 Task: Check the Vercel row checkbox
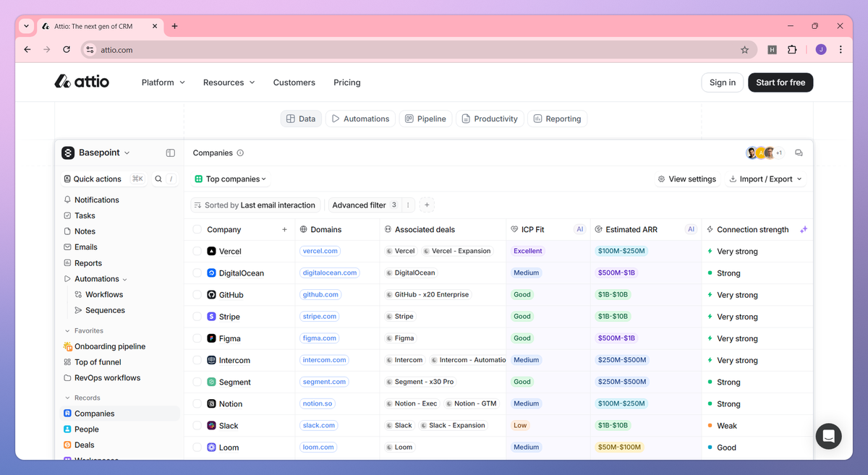click(x=197, y=252)
